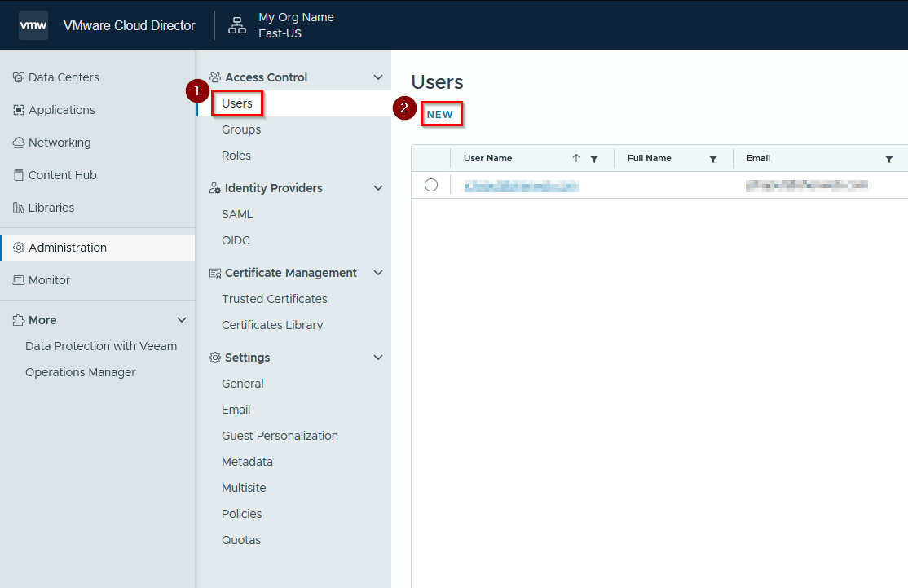The image size is (908, 588).
Task: Open the Full Name column filter
Action: point(713,159)
